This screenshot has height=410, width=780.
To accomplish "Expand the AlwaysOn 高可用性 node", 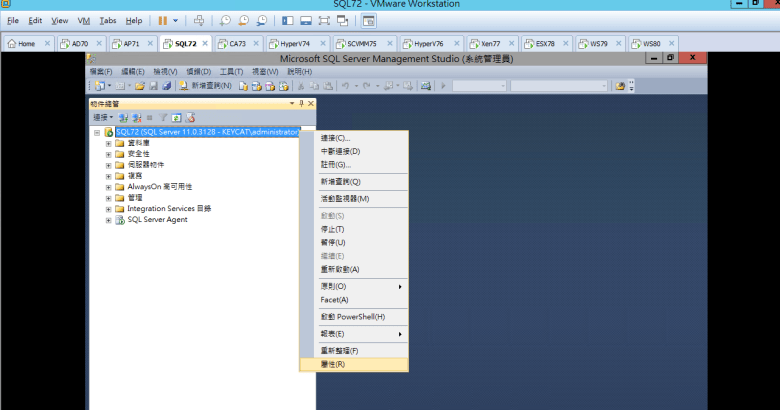I will tap(108, 187).
